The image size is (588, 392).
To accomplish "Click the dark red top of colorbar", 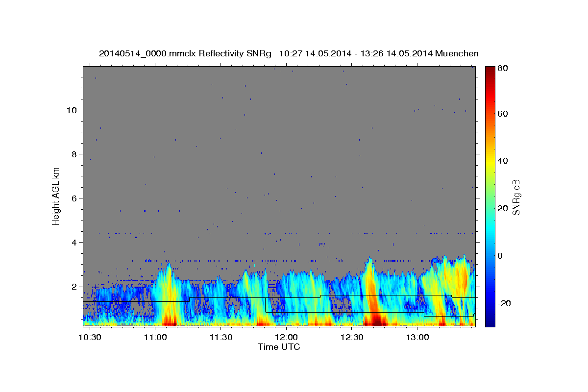I will pos(490,71).
